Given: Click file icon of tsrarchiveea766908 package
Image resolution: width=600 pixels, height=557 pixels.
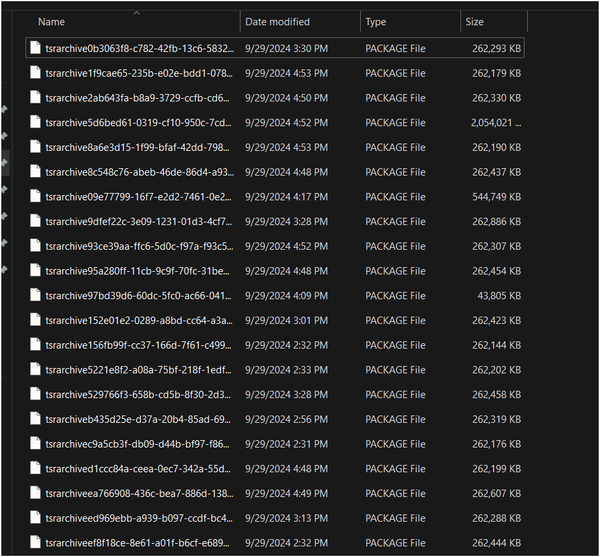Looking at the screenshot, I should coord(35,493).
